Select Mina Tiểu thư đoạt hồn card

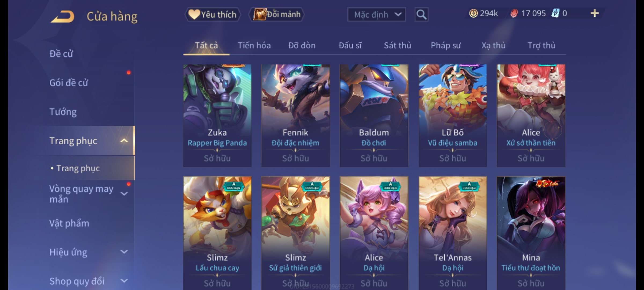531,233
